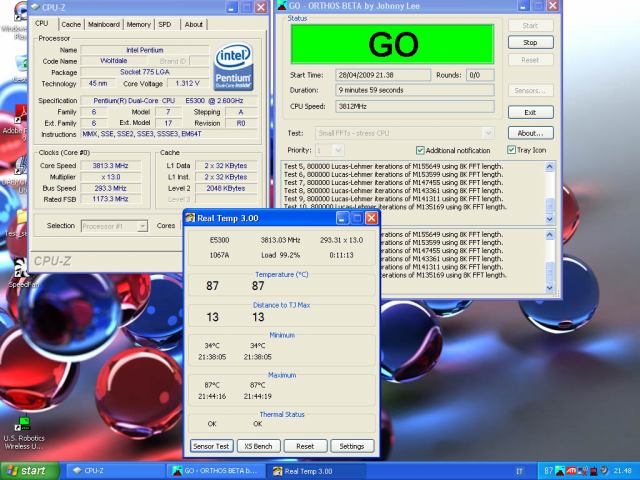Click the Exit button in ORTHOS
This screenshot has width=640, height=480.
click(531, 112)
